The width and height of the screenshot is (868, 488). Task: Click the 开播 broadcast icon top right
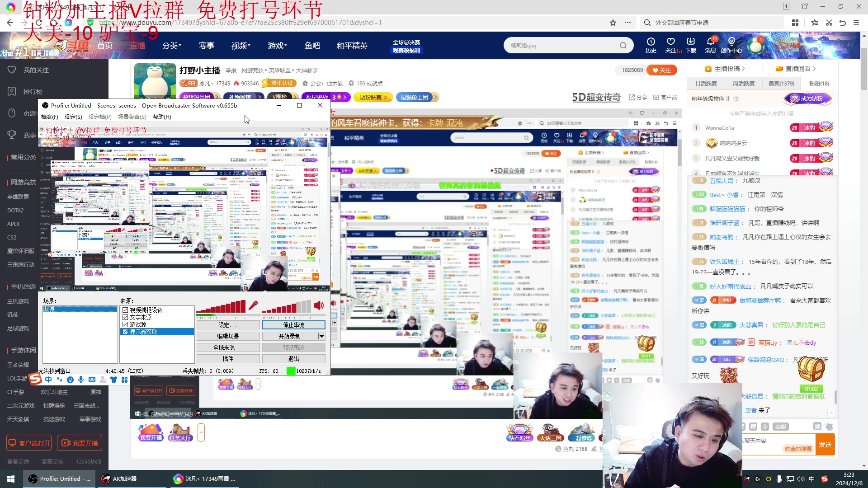point(789,45)
